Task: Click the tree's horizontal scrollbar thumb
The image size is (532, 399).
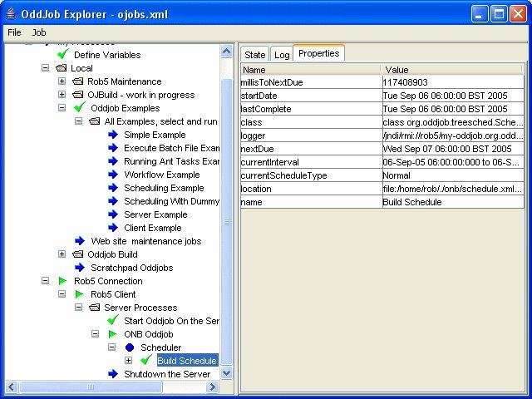Action: point(91,387)
